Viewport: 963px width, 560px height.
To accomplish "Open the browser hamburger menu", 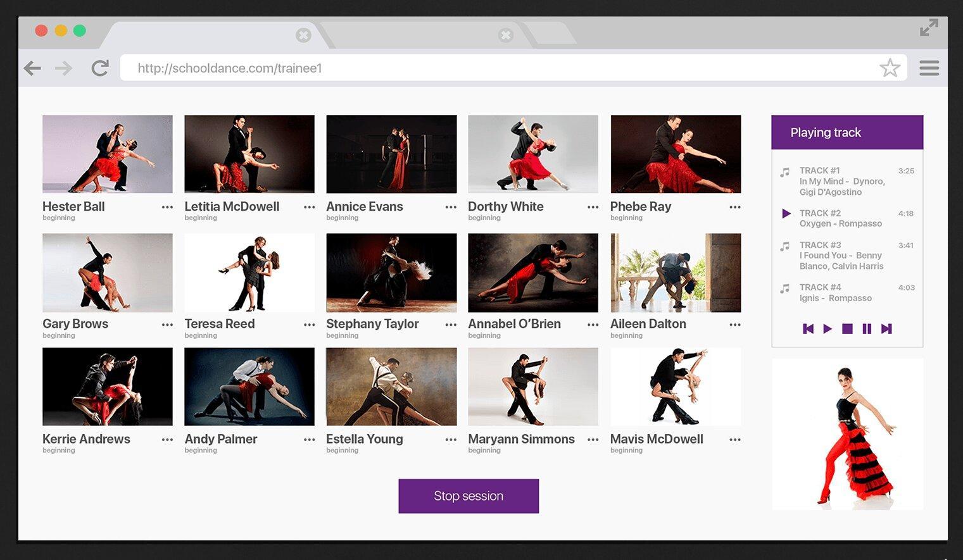I will [929, 68].
